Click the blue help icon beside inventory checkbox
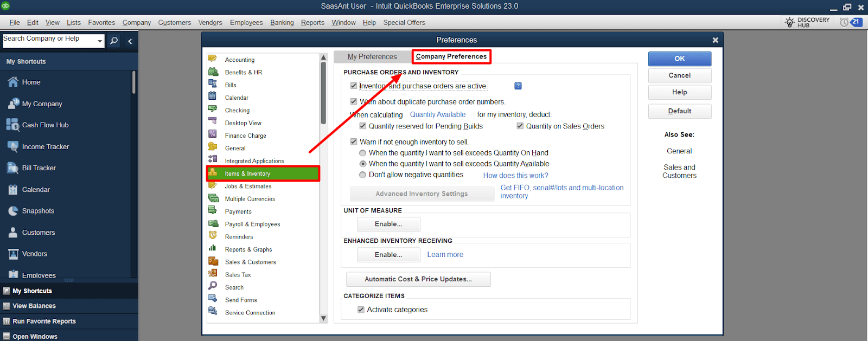 click(518, 86)
